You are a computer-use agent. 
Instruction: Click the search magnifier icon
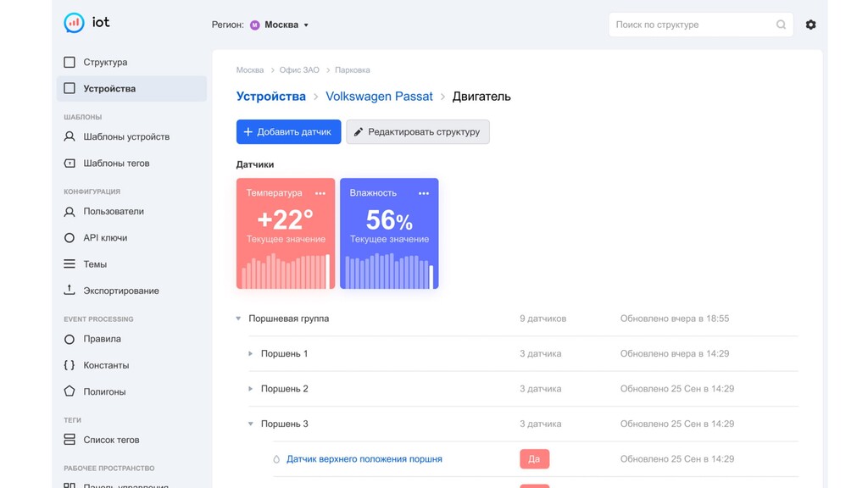781,25
